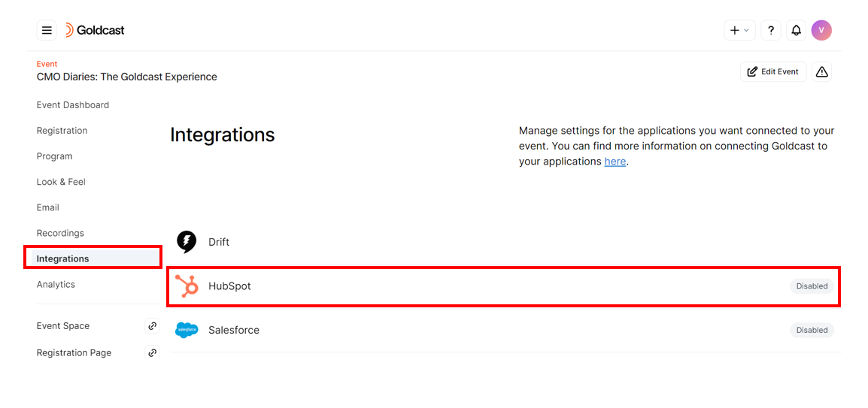
Task: Click the event title CMO Diaries
Action: point(127,77)
